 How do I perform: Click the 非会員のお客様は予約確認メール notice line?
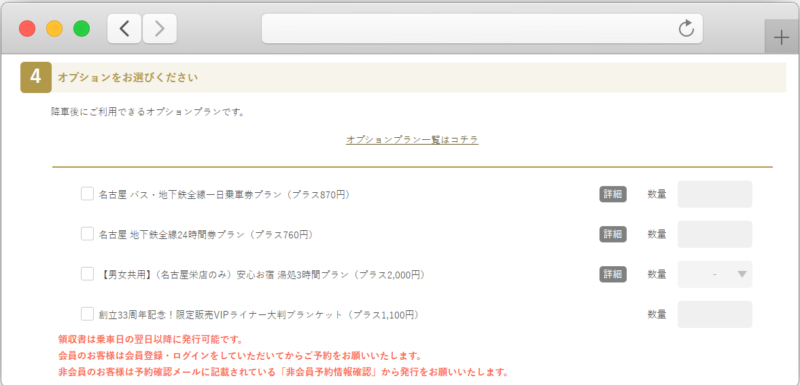coord(283,371)
